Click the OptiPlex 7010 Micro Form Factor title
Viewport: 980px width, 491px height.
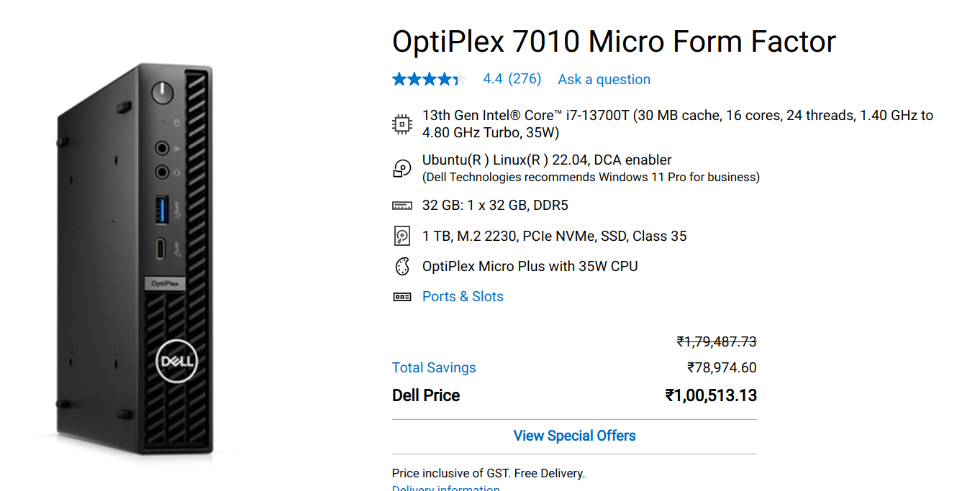[x=614, y=42]
